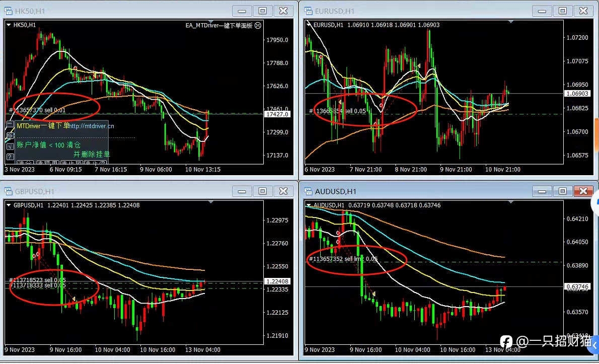Click the HK50,H1 window title text

click(30, 11)
